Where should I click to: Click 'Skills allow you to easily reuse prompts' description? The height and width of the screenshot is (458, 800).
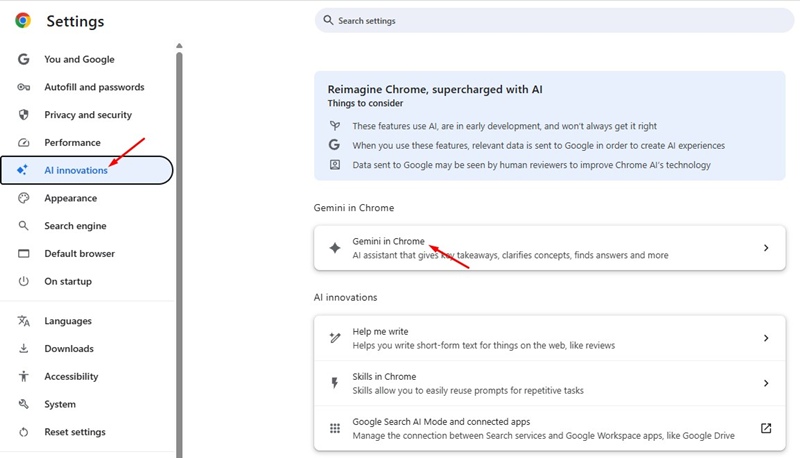click(468, 391)
